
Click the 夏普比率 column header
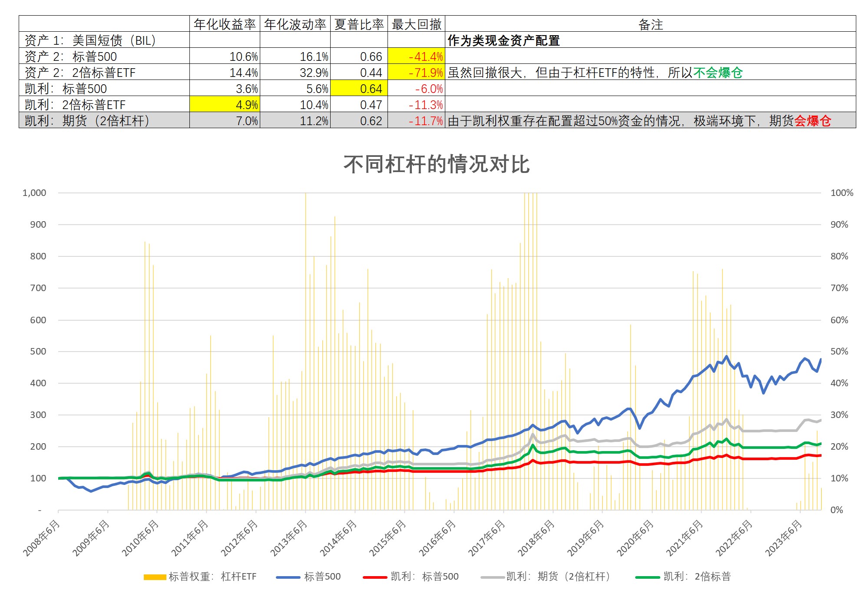click(359, 24)
